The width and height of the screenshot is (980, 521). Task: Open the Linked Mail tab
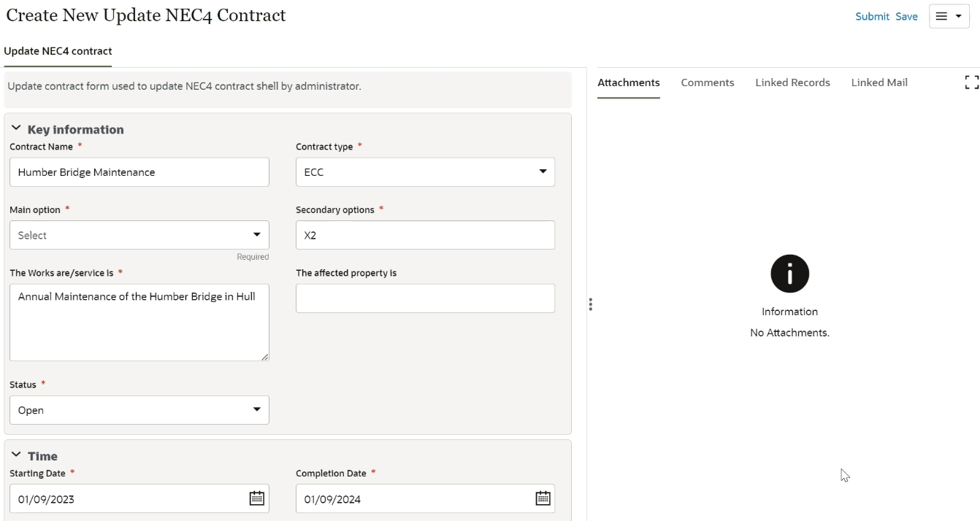pos(879,82)
